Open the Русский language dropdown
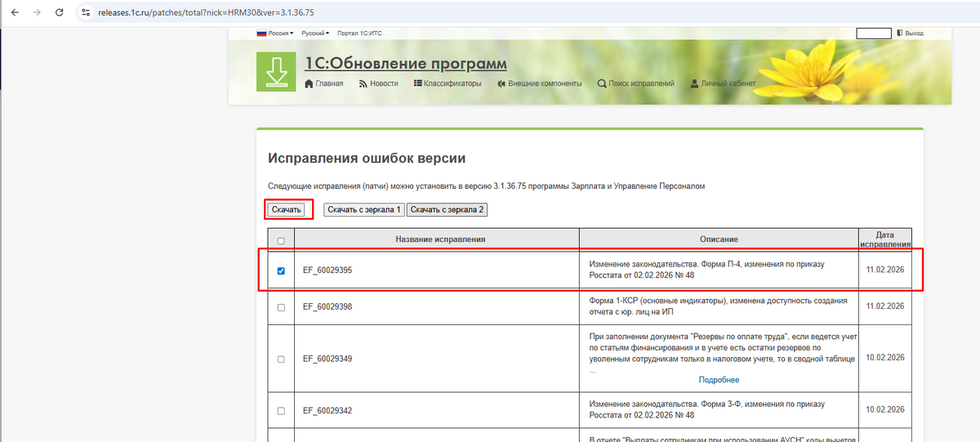This screenshot has height=442, width=980. click(x=315, y=33)
